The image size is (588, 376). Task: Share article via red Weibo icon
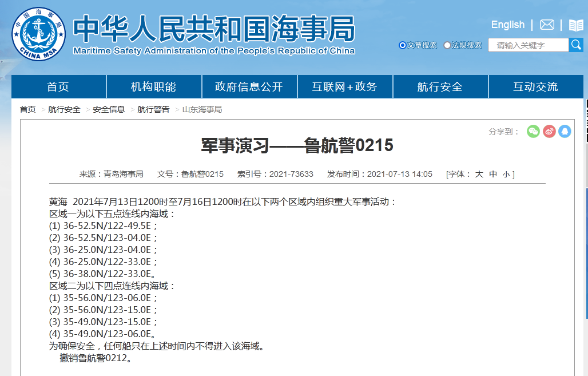[x=549, y=132]
